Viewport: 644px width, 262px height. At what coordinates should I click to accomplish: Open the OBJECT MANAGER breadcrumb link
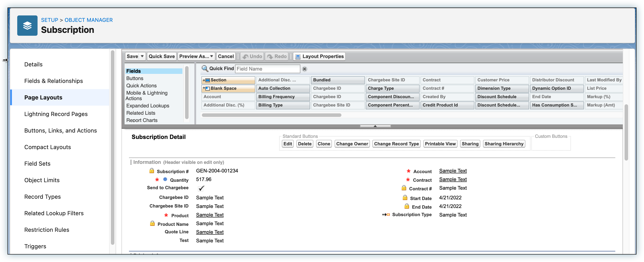point(89,20)
